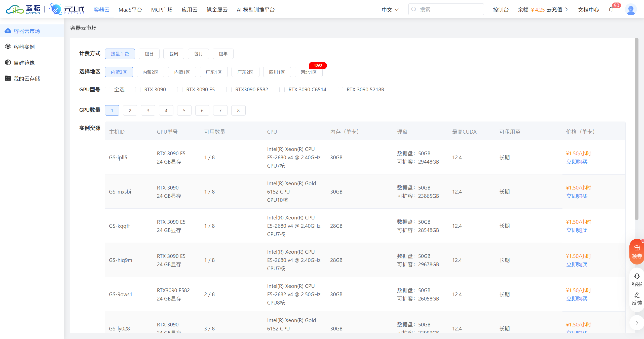644x339 pixels.
Task: Open the 裸金属云 nav tab
Action: click(x=217, y=10)
